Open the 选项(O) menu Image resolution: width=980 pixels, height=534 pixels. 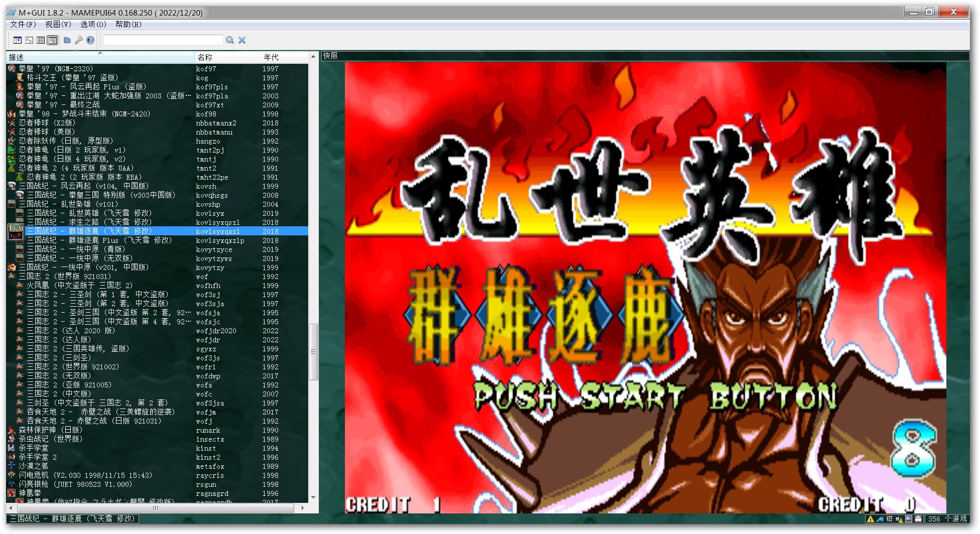point(93,24)
